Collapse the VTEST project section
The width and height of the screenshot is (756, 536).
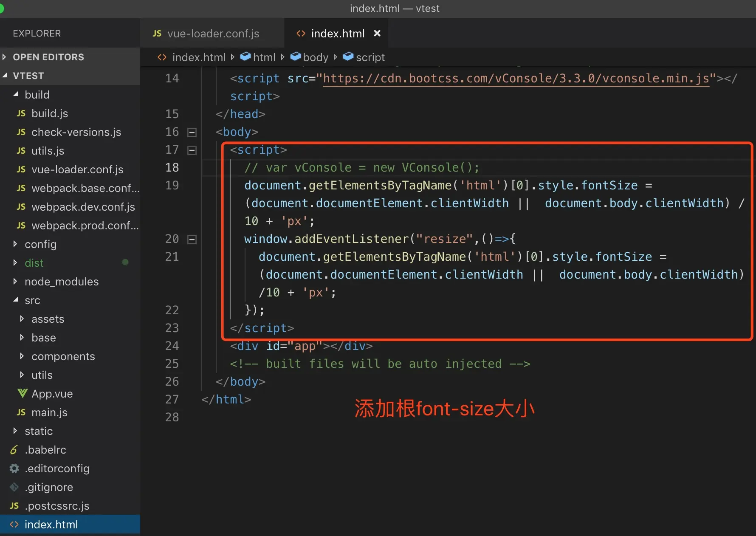coord(4,76)
